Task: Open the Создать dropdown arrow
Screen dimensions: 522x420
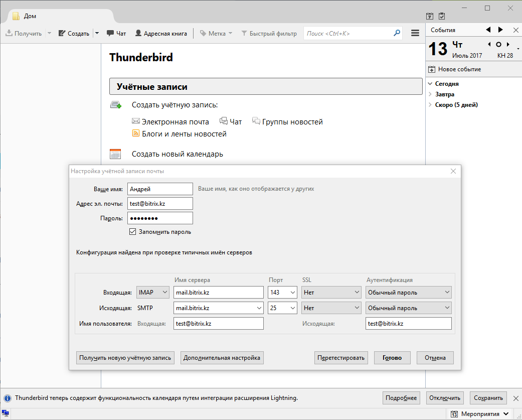Action: (97, 33)
